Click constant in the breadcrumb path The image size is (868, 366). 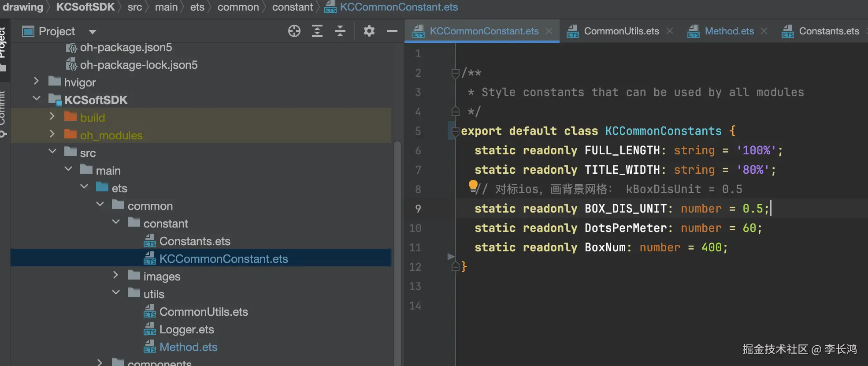(293, 7)
